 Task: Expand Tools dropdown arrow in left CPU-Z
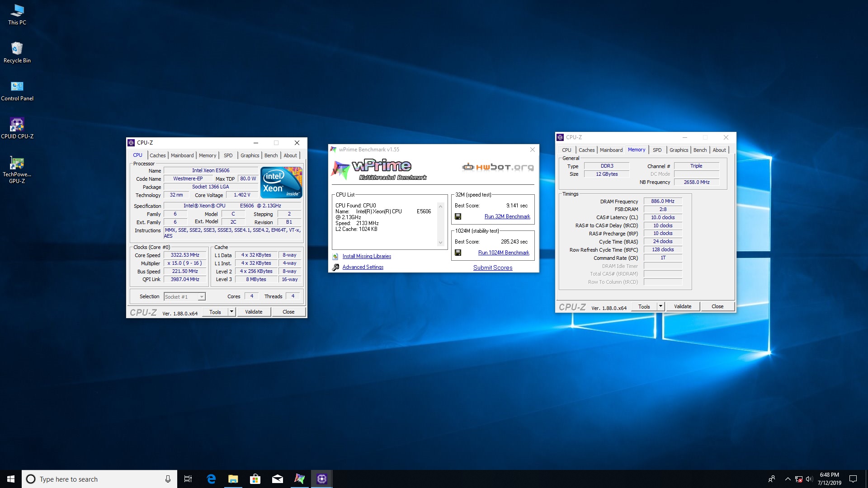click(231, 312)
